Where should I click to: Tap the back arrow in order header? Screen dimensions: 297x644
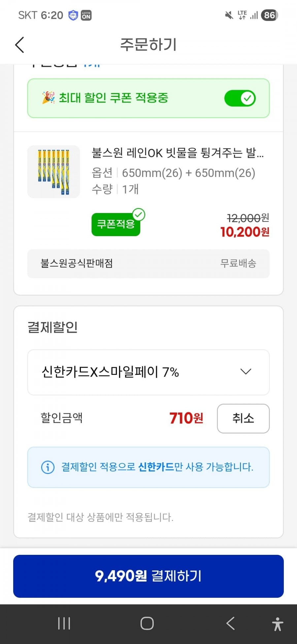[20, 45]
